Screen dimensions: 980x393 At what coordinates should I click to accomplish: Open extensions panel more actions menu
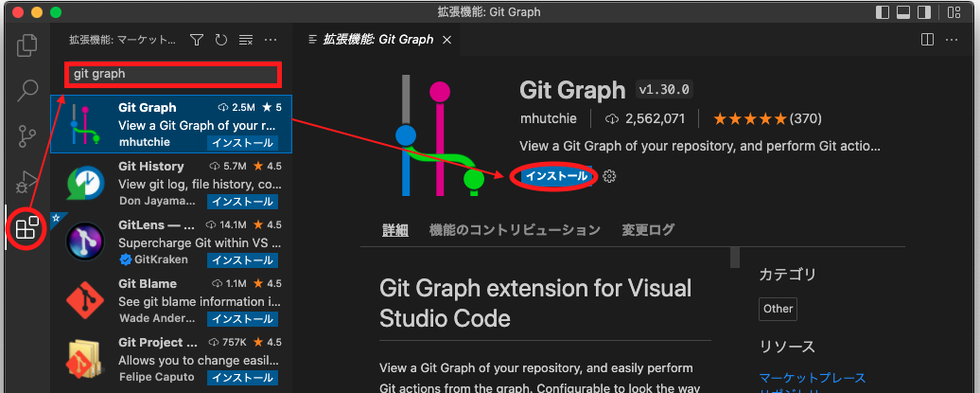tap(270, 40)
